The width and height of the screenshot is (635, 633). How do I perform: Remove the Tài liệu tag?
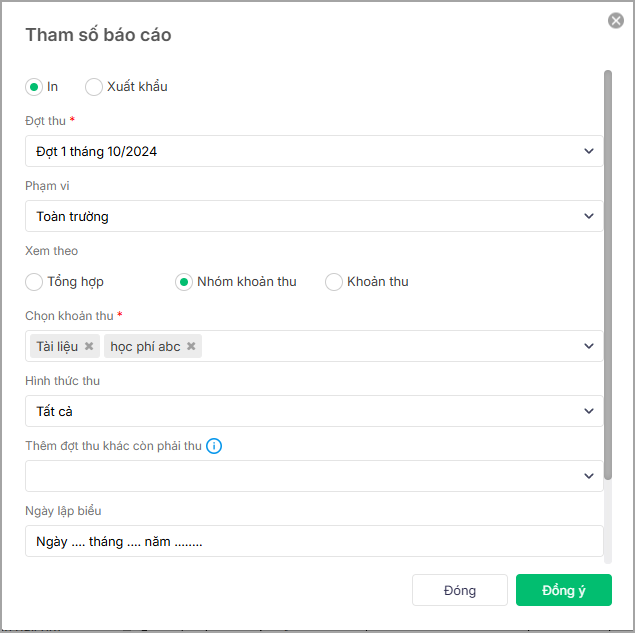click(x=89, y=346)
